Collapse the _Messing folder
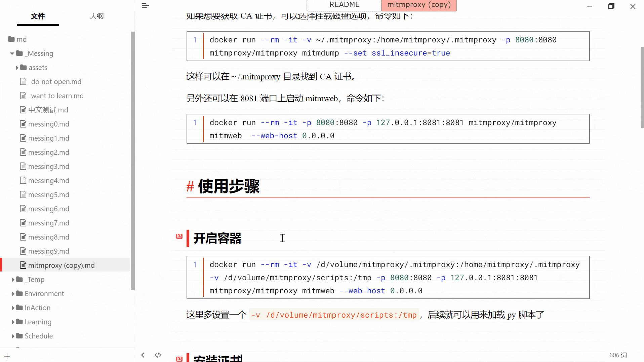This screenshot has height=362, width=644. coord(12,53)
